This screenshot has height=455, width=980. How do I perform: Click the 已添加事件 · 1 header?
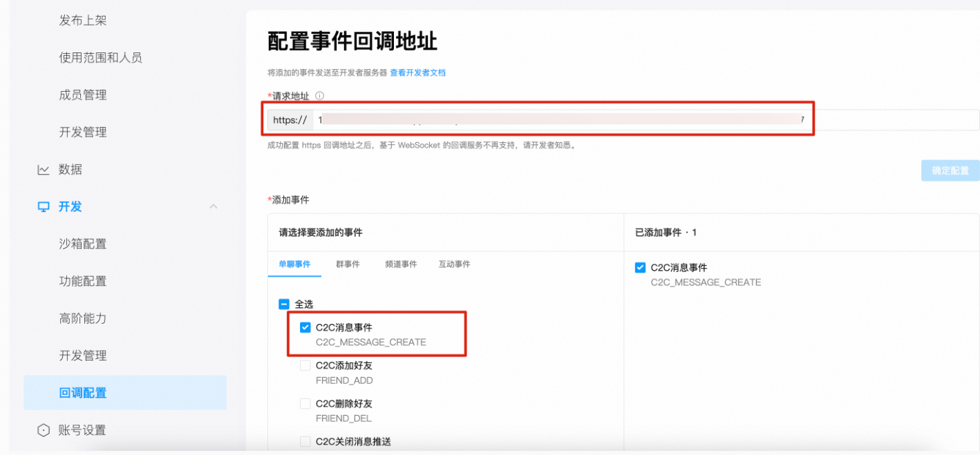point(666,233)
